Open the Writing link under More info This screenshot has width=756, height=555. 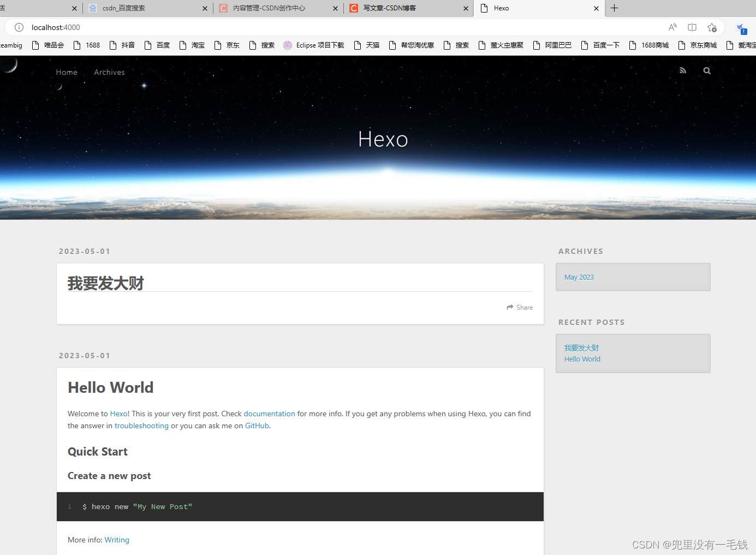pos(117,540)
